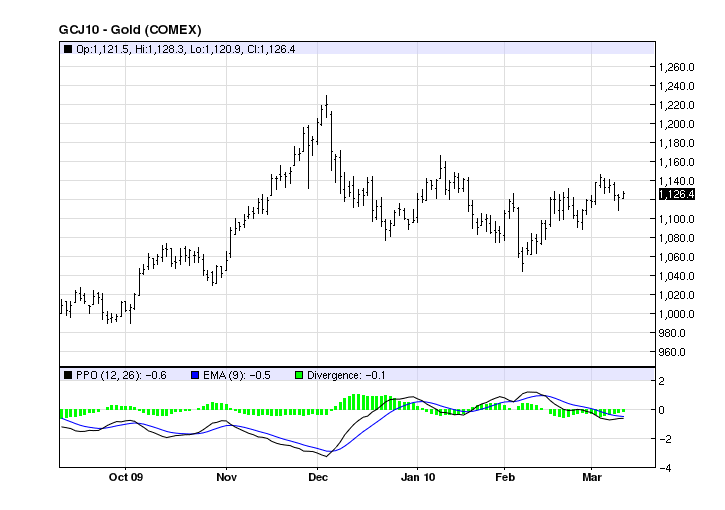
Task: Click the black PPO legend square
Action: click(x=68, y=375)
